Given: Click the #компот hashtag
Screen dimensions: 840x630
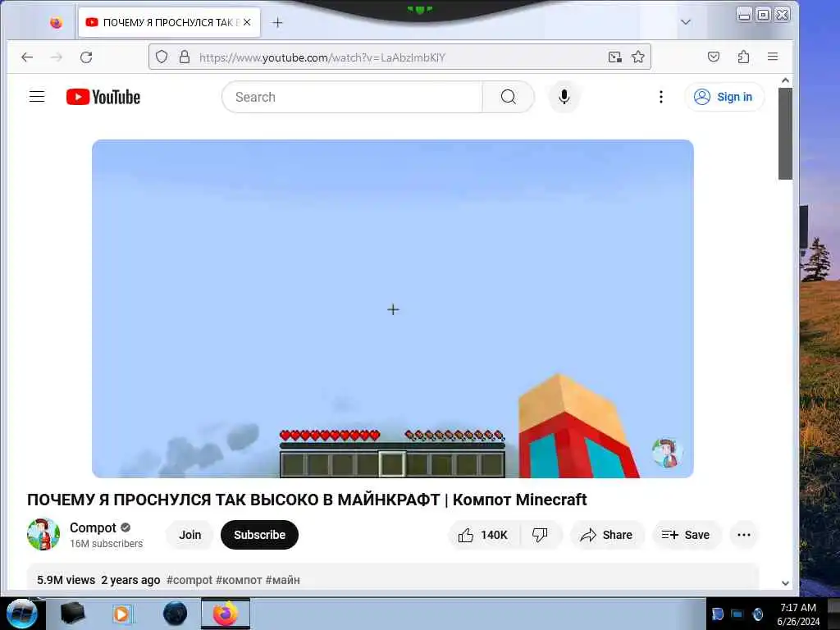Looking at the screenshot, I should click(239, 580).
